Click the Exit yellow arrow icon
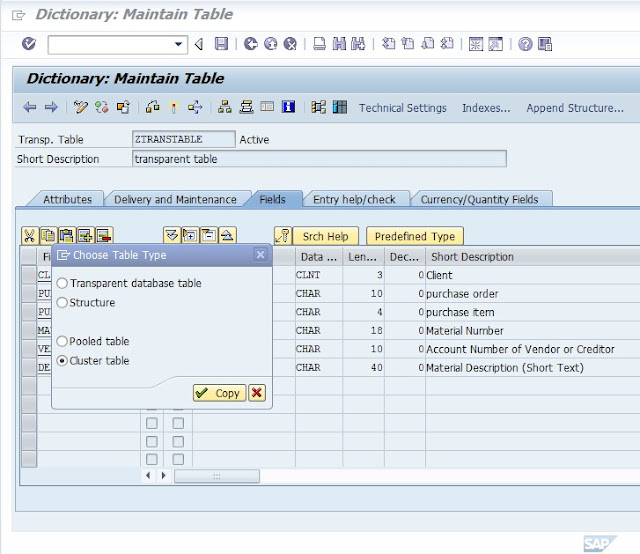 coord(270,44)
